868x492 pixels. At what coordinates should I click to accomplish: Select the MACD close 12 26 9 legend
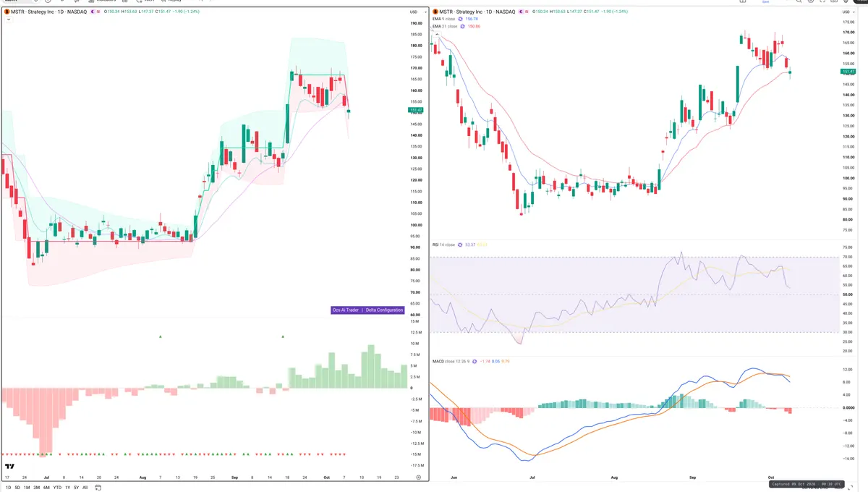(451, 361)
